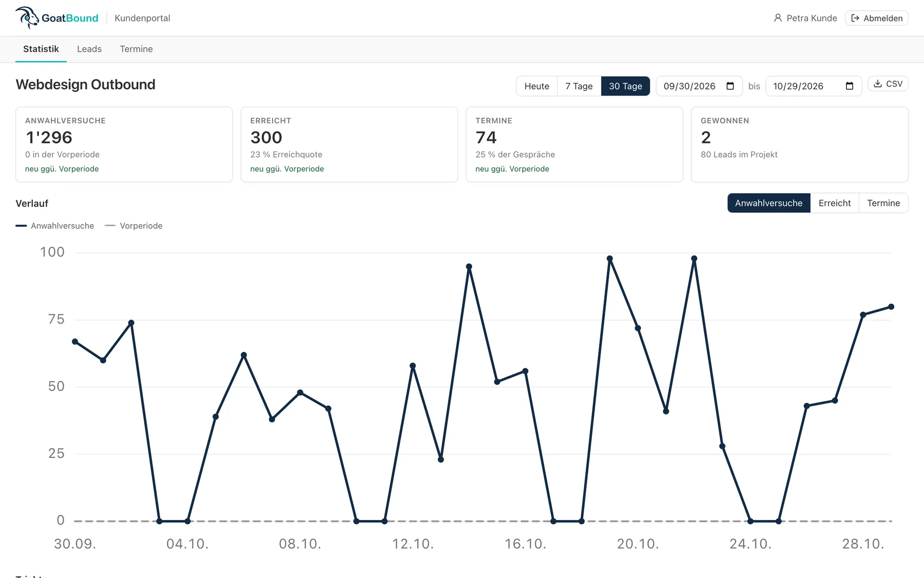Click the '23 % Erreichquote' text
924x578 pixels.
coord(286,155)
